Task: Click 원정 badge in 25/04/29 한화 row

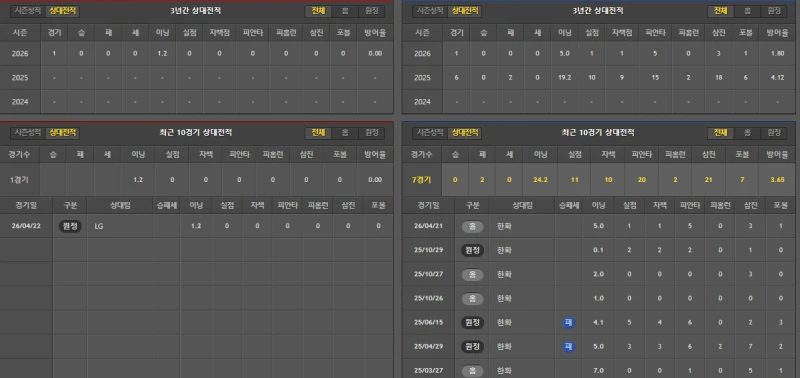Action: [472, 347]
